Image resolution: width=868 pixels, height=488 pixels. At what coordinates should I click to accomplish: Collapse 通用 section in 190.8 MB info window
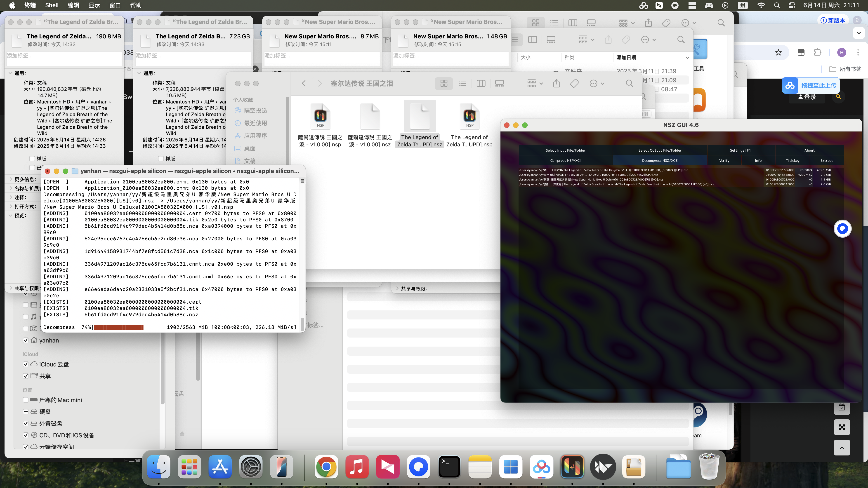(x=10, y=73)
